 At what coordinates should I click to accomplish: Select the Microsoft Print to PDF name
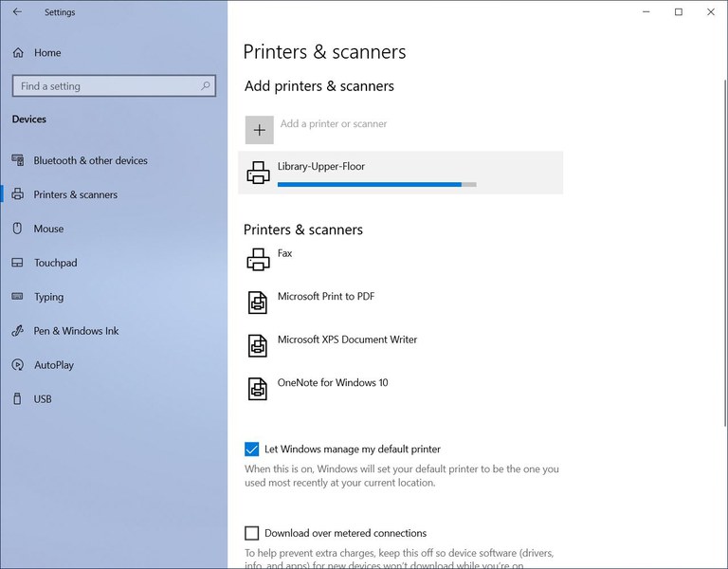[326, 296]
